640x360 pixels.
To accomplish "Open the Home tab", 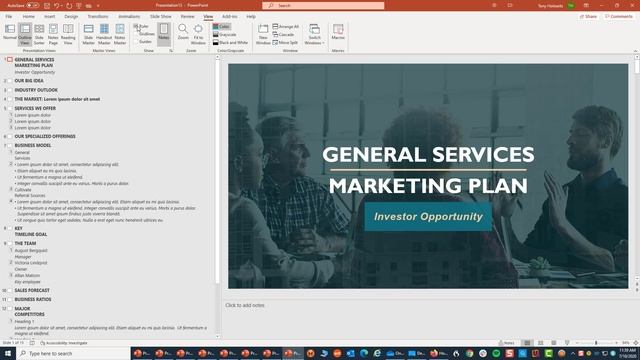I will click(29, 16).
